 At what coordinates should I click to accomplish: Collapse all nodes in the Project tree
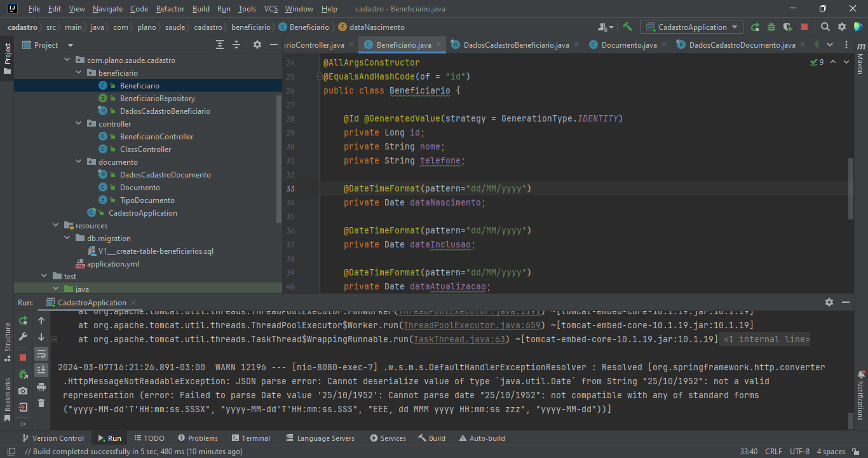tap(236, 45)
